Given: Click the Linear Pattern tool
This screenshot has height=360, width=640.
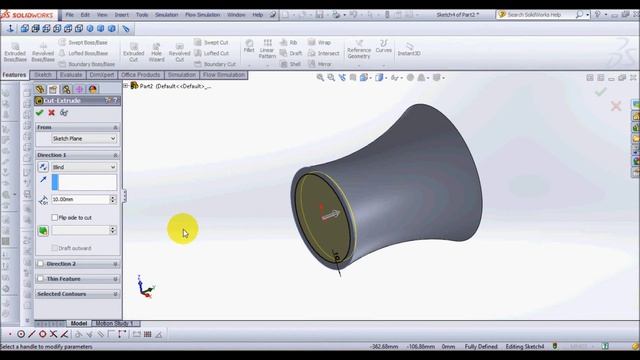Looking at the screenshot, I should [267, 49].
